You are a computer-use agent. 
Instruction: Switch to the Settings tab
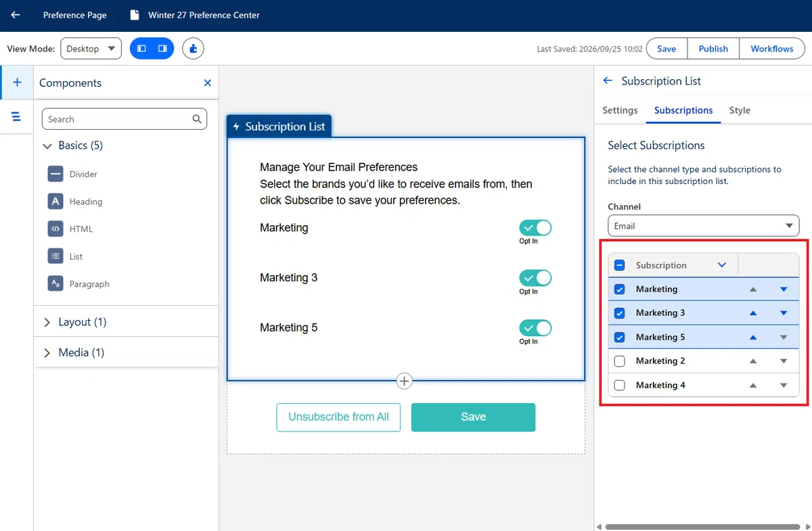point(620,110)
